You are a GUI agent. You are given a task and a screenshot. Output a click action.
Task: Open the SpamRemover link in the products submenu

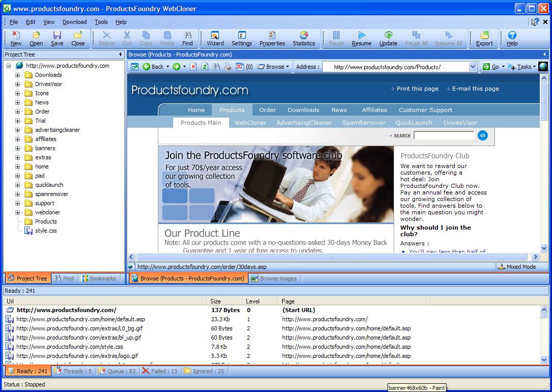(x=364, y=123)
